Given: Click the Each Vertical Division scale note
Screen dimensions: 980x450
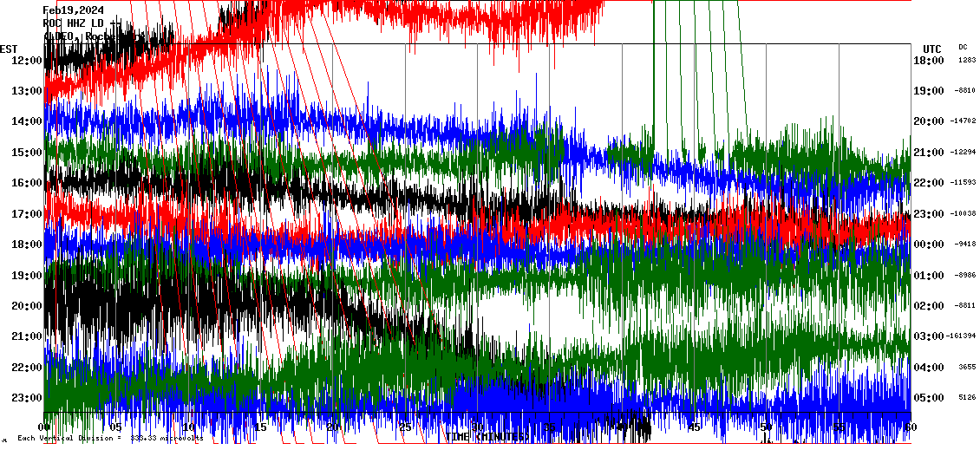Looking at the screenshot, I should pos(110,439).
